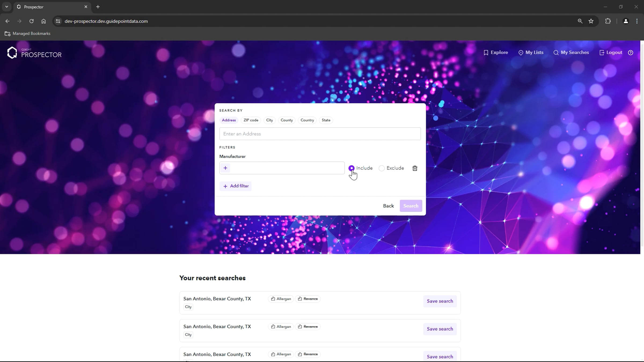Select County search-by tab
Image resolution: width=644 pixels, height=362 pixels.
coord(287,120)
